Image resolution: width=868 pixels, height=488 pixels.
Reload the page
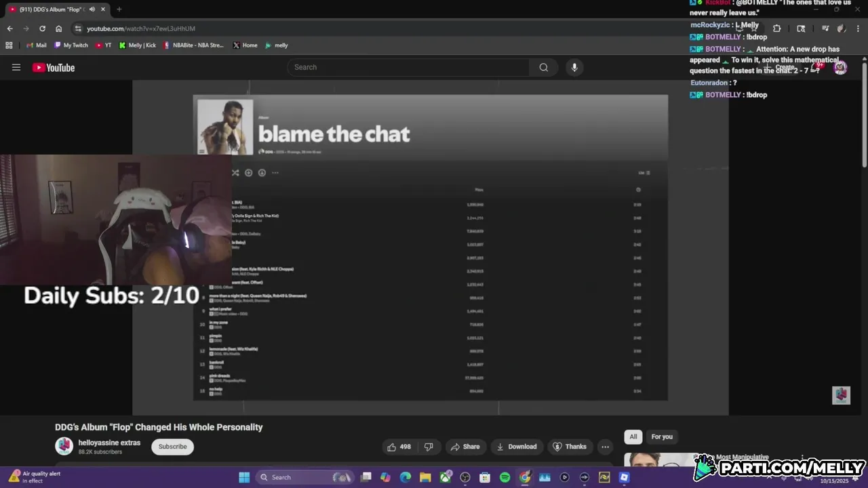[x=42, y=28]
